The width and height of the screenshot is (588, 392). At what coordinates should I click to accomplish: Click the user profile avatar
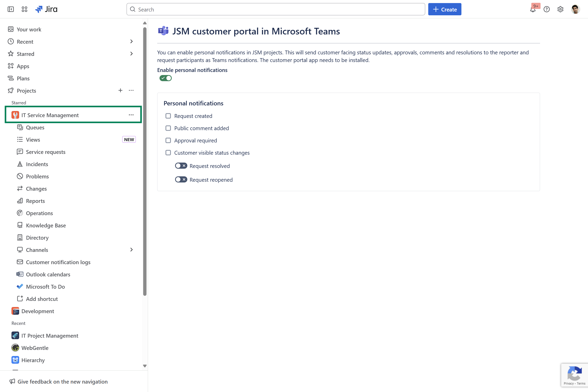pos(575,9)
